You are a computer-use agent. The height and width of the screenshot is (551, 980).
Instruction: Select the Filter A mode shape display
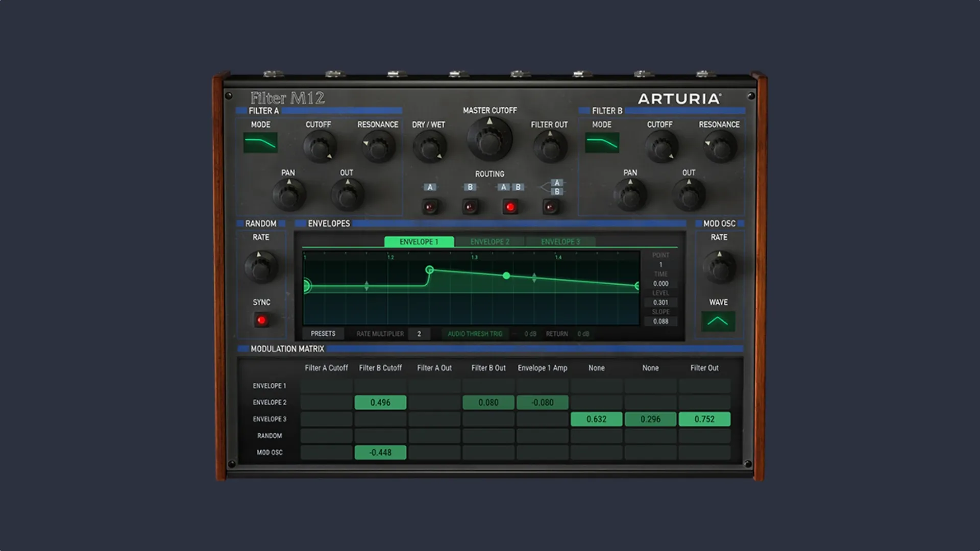click(261, 143)
